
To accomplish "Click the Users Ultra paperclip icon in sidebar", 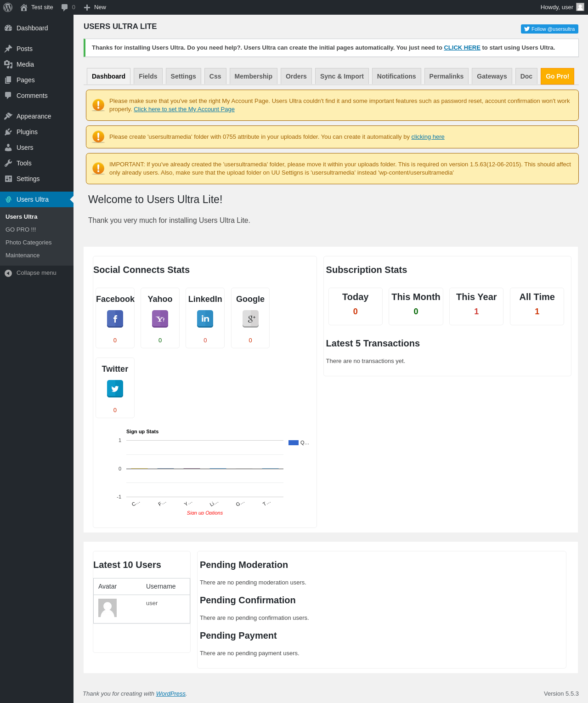I will 8,199.
